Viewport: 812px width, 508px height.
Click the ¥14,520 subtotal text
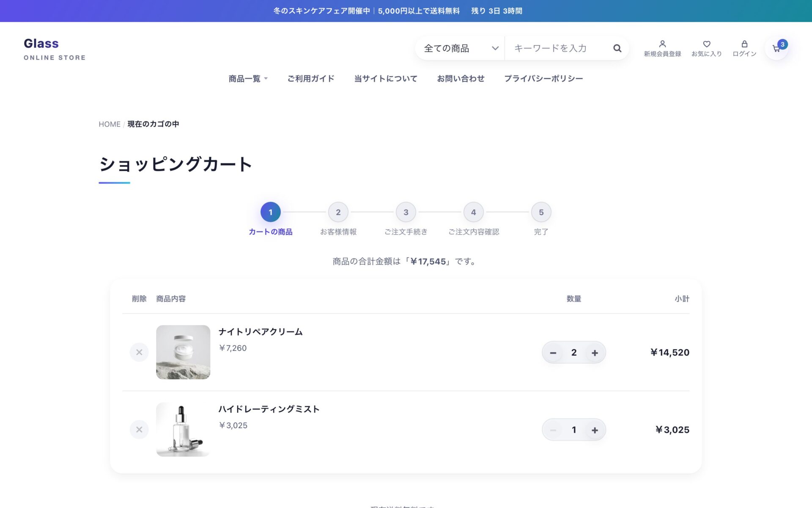coord(670,352)
